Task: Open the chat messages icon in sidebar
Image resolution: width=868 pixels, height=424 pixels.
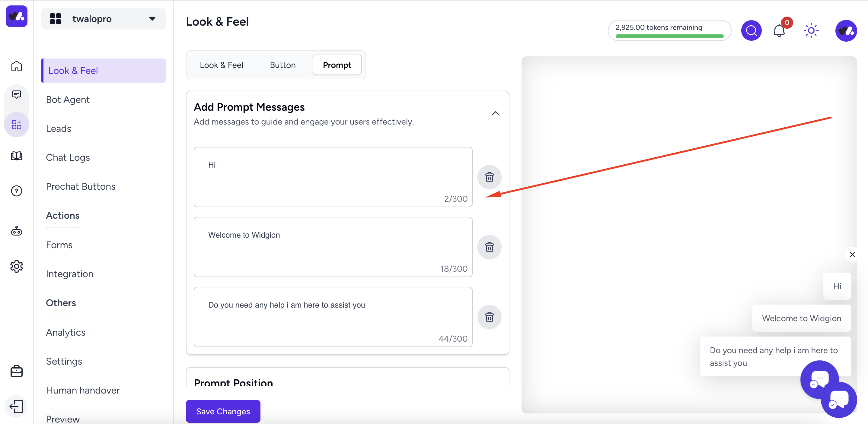Action: point(16,95)
